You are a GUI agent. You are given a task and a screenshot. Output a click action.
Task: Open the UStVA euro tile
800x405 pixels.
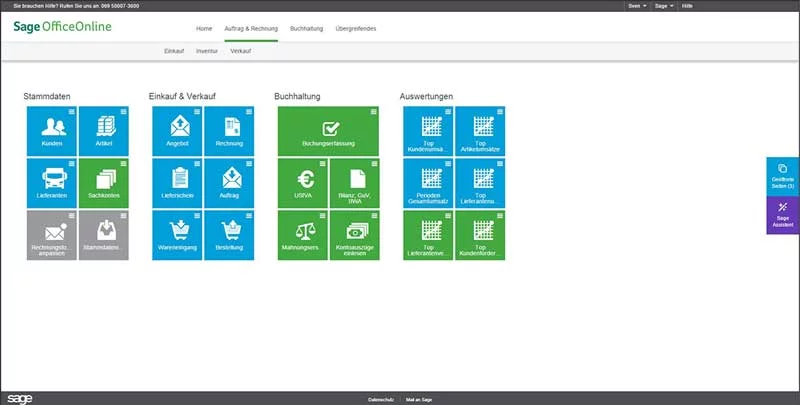coord(303,183)
